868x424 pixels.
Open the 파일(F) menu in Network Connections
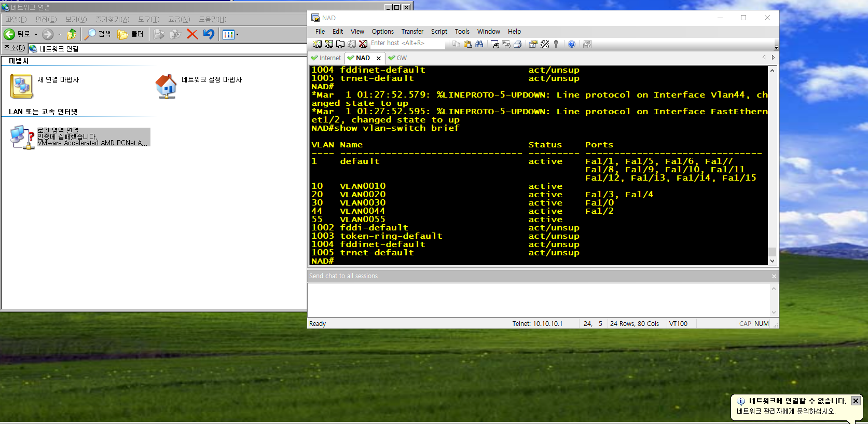pos(16,19)
